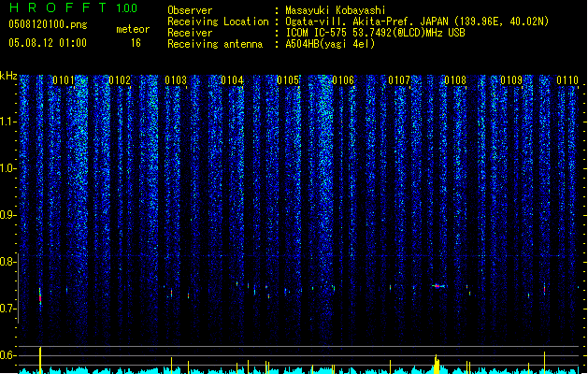This screenshot has width=588, height=374.
Task: Click the meteor count 16
Action: pyautogui.click(x=136, y=43)
